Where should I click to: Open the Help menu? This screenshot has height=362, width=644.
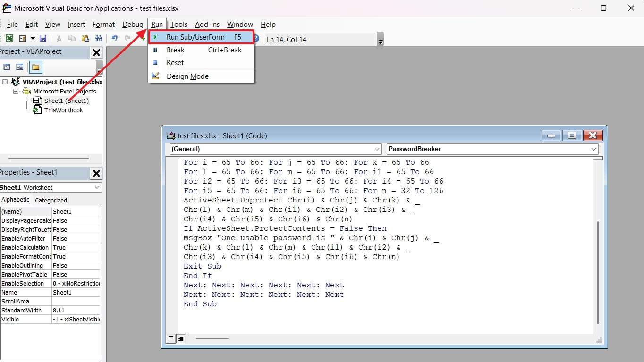pos(268,25)
